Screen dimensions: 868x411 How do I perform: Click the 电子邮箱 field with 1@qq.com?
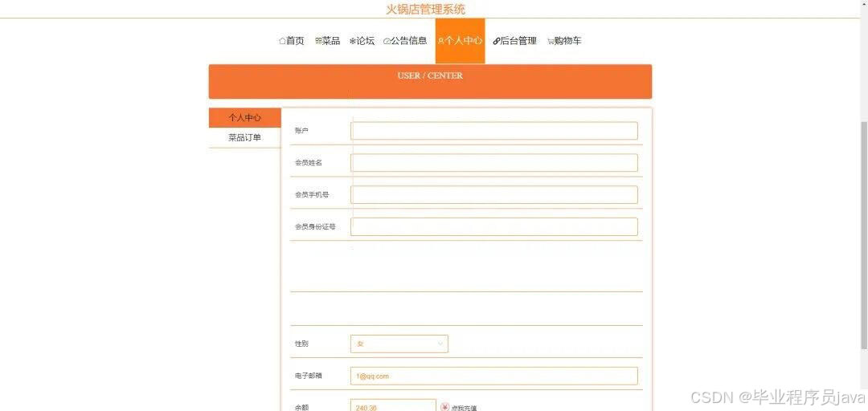(493, 376)
